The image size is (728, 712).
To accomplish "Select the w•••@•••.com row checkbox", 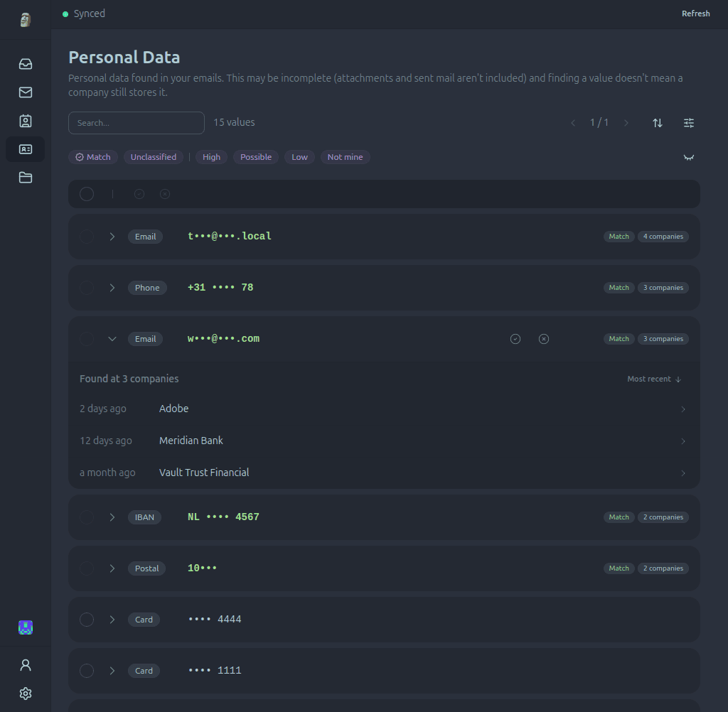I will pos(87,339).
